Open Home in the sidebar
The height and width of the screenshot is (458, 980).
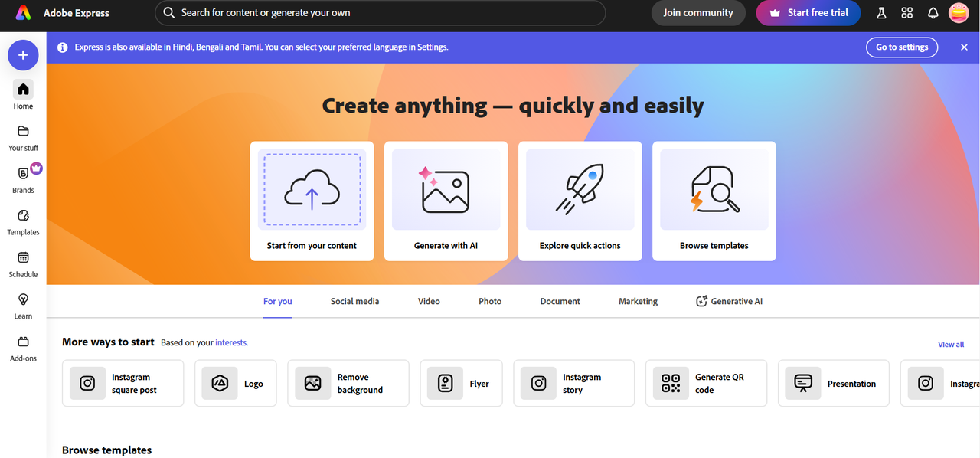[23, 95]
